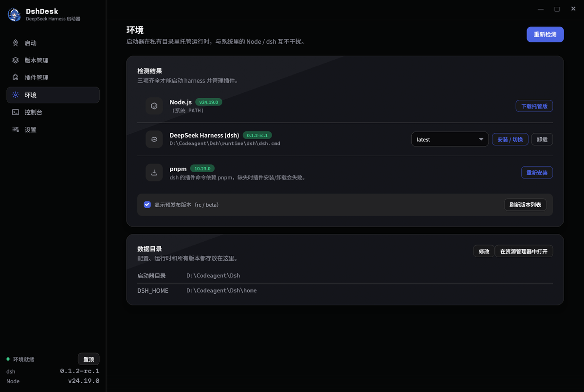The width and height of the screenshot is (584, 392).
Task: Click the DshDesk logo avatar
Action: tap(14, 15)
